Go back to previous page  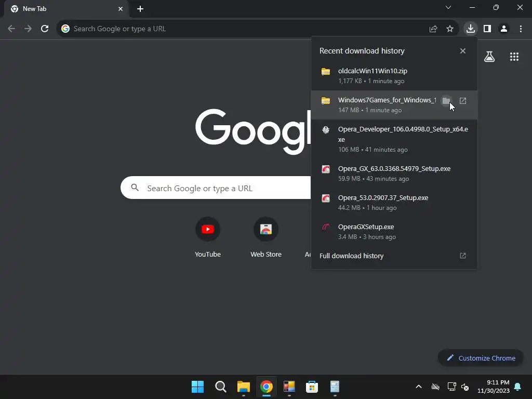(11, 29)
